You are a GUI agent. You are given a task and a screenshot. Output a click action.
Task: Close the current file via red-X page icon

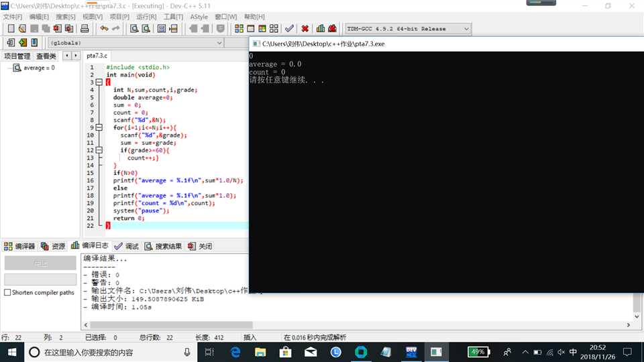click(58, 28)
